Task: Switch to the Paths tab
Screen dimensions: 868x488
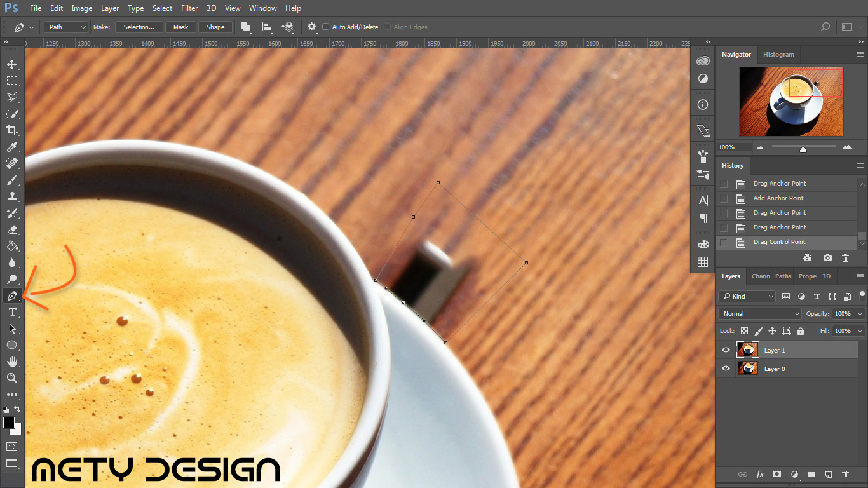Action: coord(783,276)
